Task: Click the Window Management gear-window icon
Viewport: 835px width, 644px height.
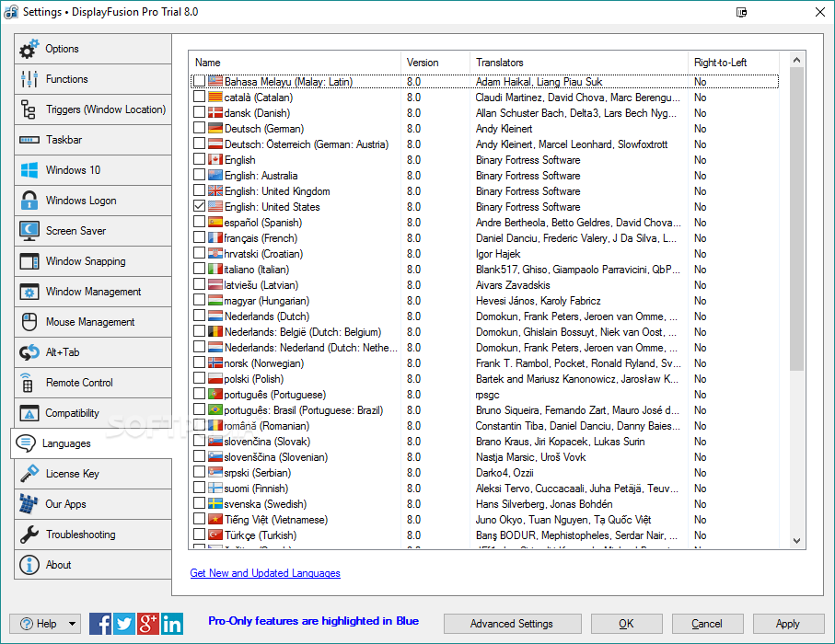Action: 29,292
